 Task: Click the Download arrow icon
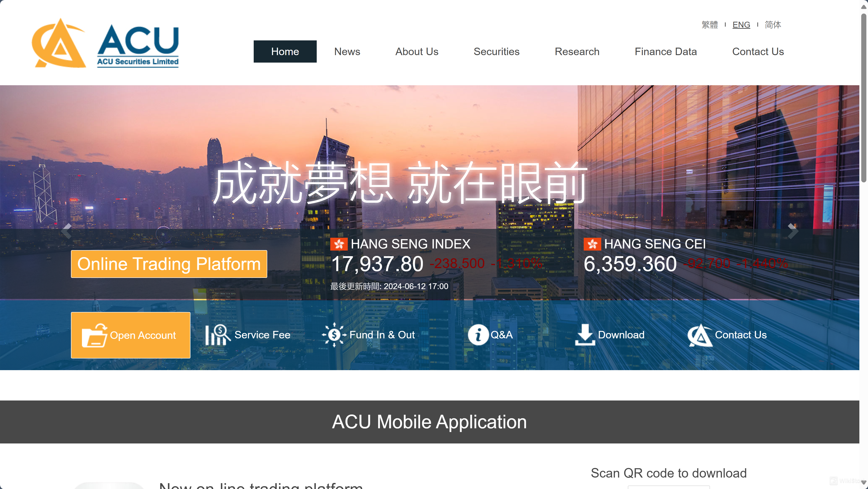[x=585, y=335]
